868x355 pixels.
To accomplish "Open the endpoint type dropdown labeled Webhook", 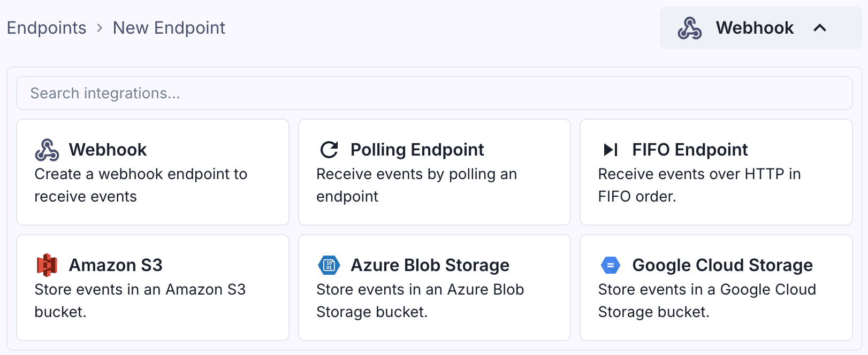I will click(x=755, y=28).
